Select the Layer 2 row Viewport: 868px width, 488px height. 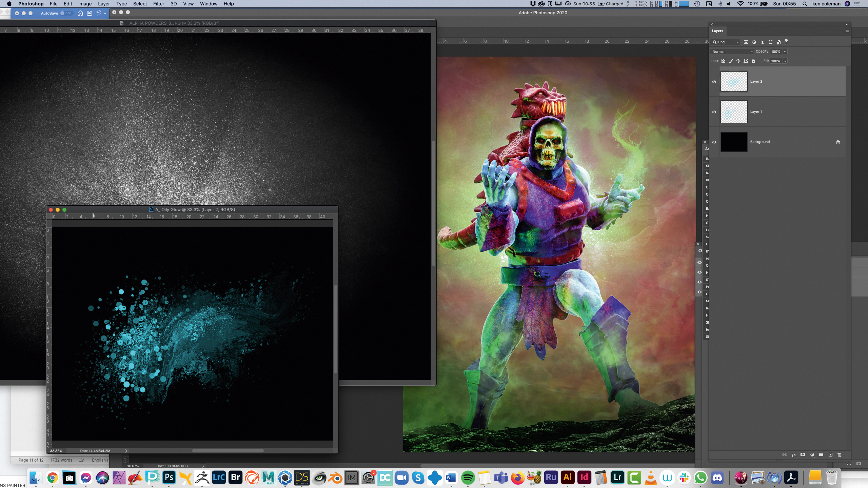pos(777,82)
